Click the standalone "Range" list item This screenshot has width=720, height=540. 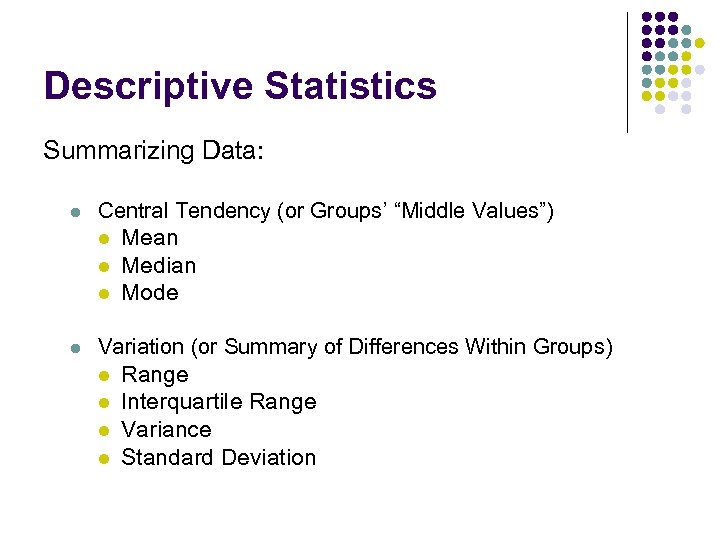coord(154,375)
